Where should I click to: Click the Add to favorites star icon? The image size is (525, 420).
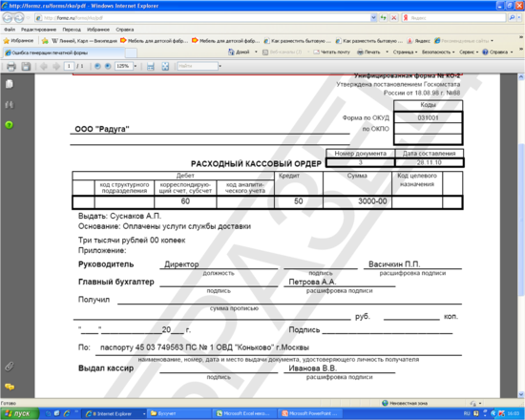click(45, 41)
